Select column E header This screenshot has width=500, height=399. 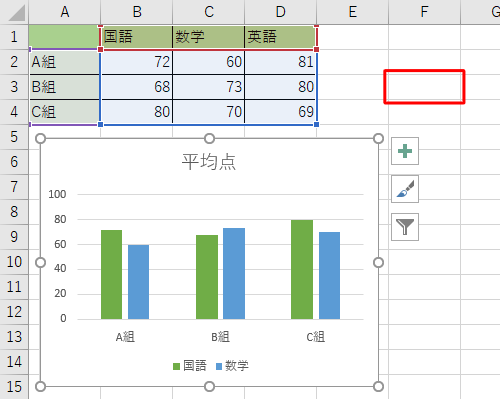pos(353,12)
